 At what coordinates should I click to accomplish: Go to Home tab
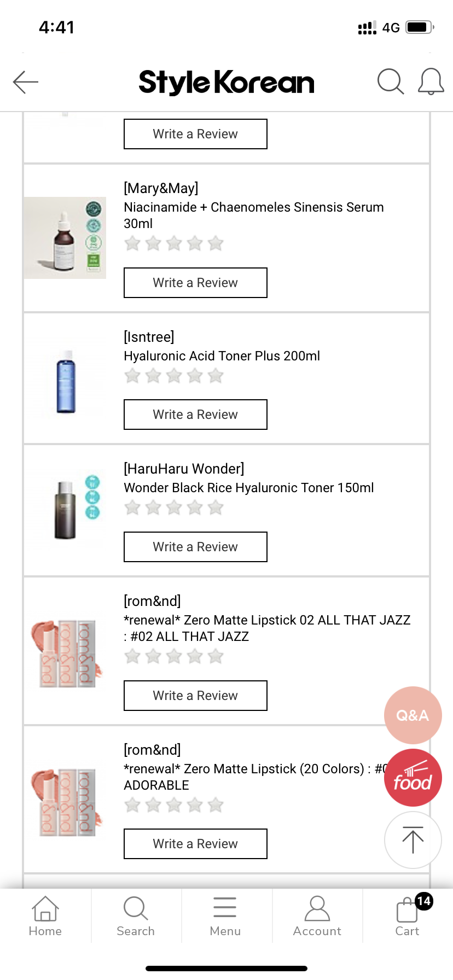pyautogui.click(x=45, y=915)
